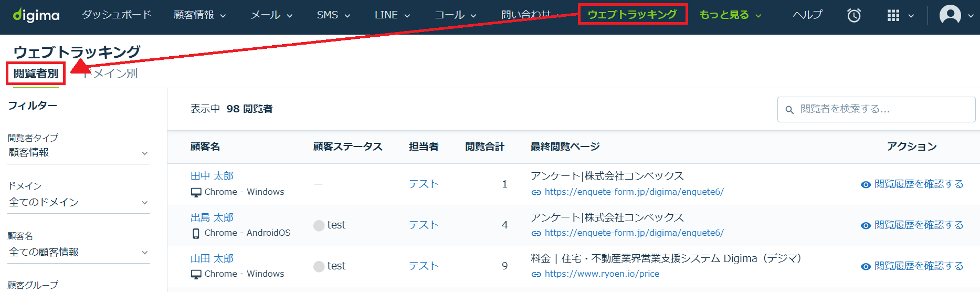
Task: Open the https://www.ryoen.io/price link
Action: [602, 274]
